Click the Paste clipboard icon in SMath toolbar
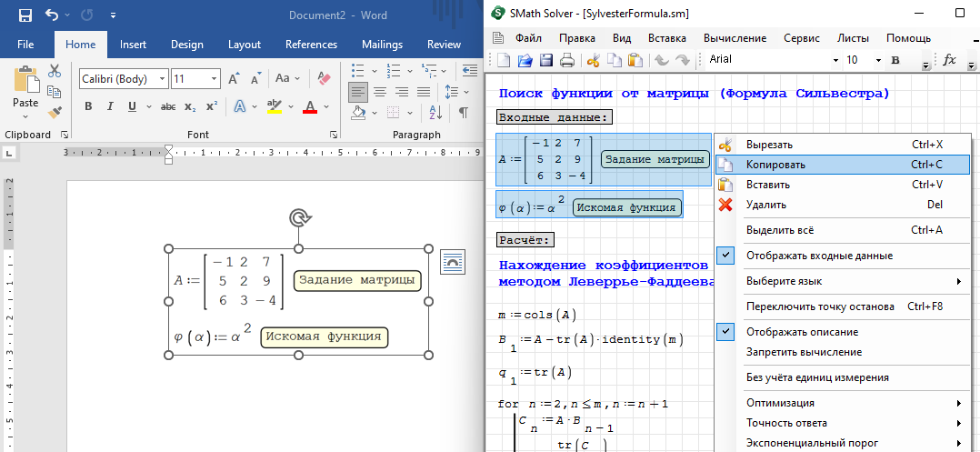This screenshot has height=452, width=980. coord(635,60)
